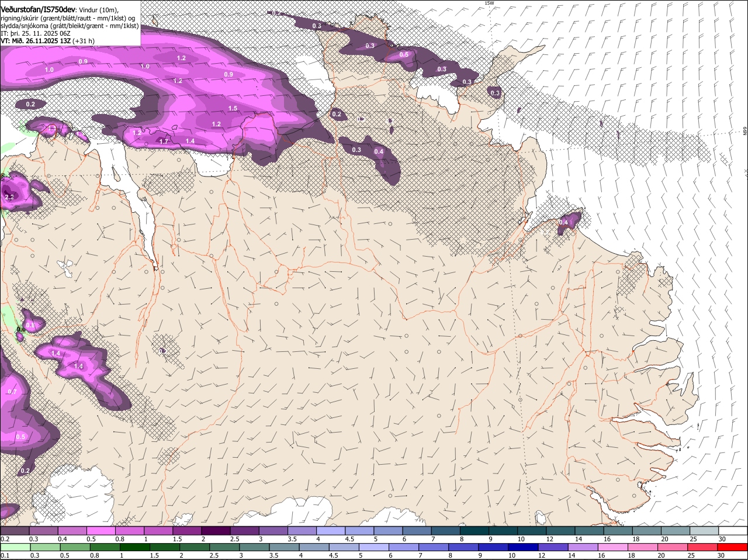Click the 0.7 snowfall value on the map
Screen dimensions: 748x560
coord(12,392)
